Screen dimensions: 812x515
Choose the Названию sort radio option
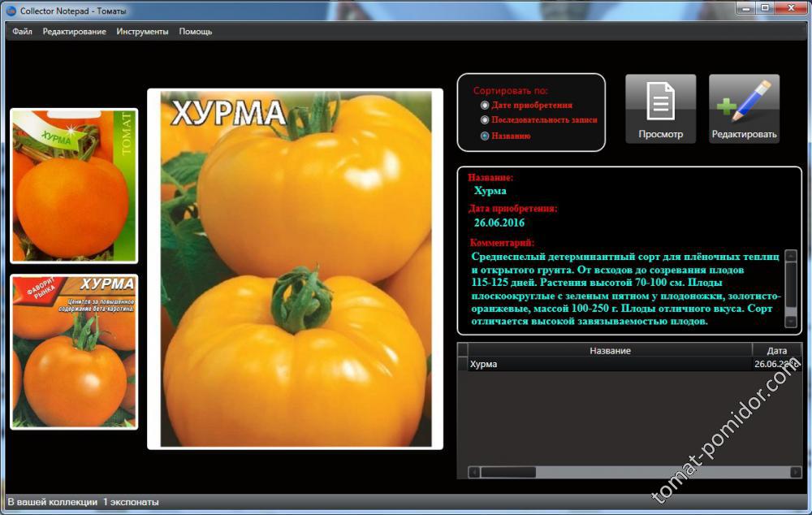coord(485,136)
